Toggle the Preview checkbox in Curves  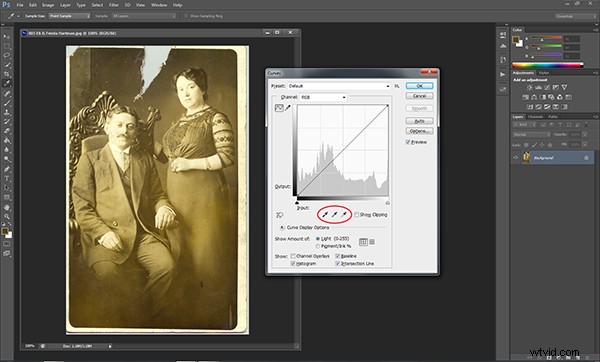[408, 142]
